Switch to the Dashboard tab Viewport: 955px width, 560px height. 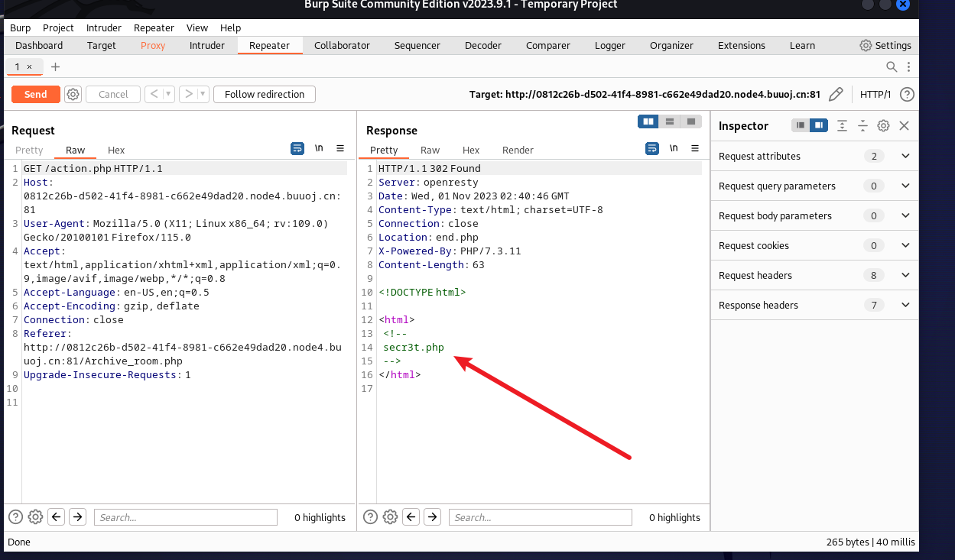tap(39, 45)
